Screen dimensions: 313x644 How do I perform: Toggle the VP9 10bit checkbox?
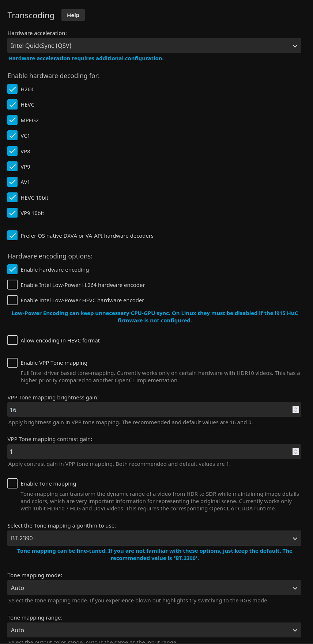coord(12,213)
